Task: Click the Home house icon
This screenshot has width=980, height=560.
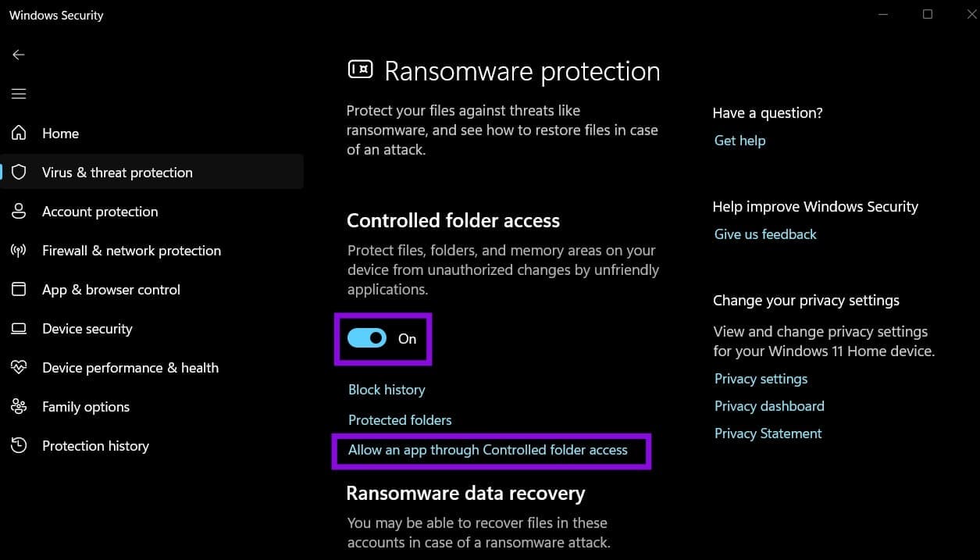Action: tap(19, 133)
